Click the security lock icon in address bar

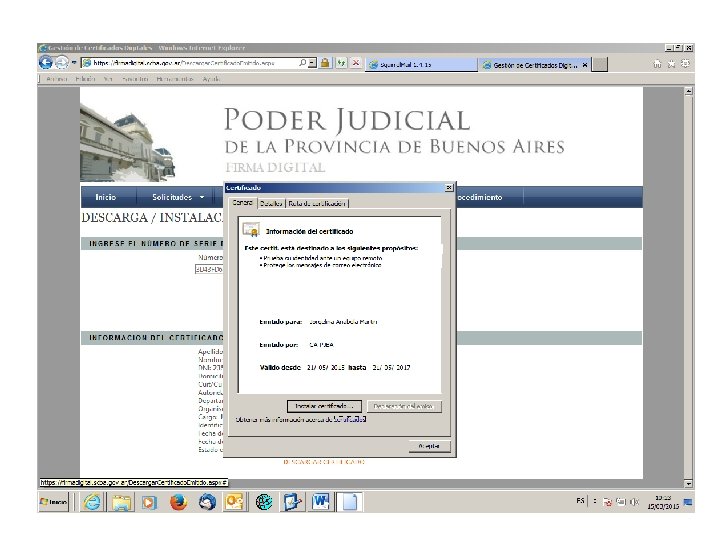(325, 63)
